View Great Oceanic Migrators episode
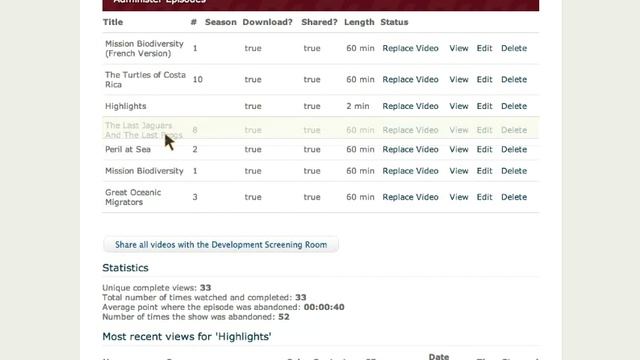This screenshot has width=640, height=360. pyautogui.click(x=459, y=197)
